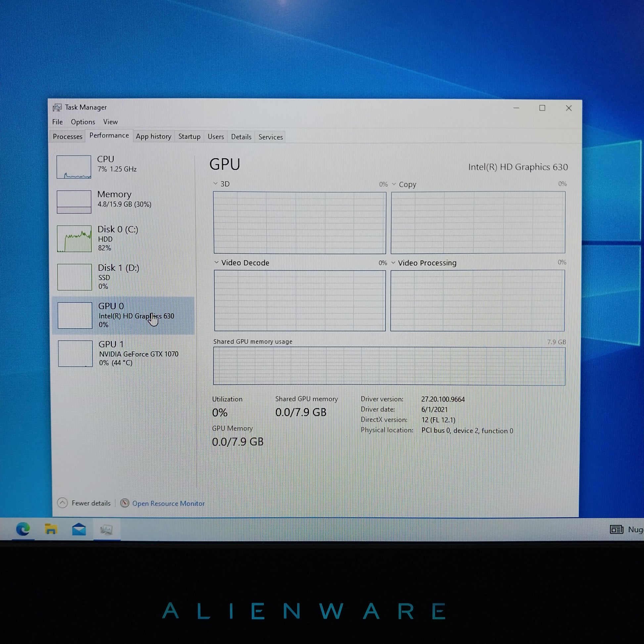The image size is (644, 644).
Task: Switch to the App history tab
Action: click(154, 137)
